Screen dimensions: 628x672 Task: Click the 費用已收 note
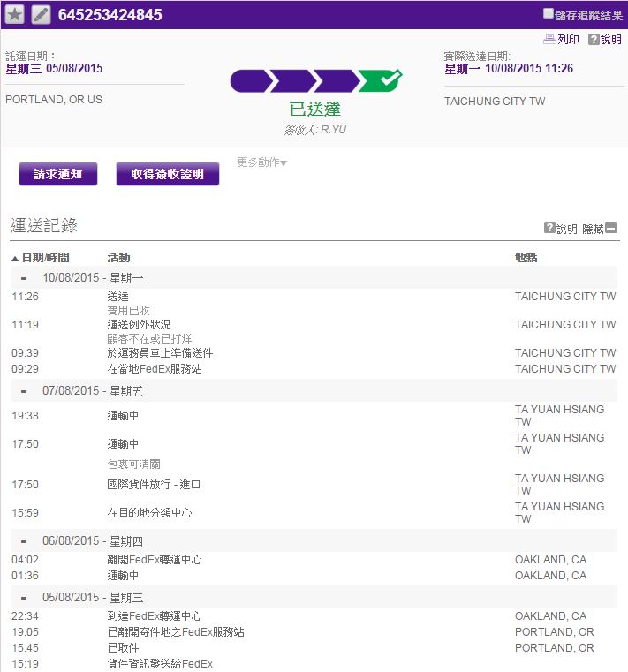[128, 311]
